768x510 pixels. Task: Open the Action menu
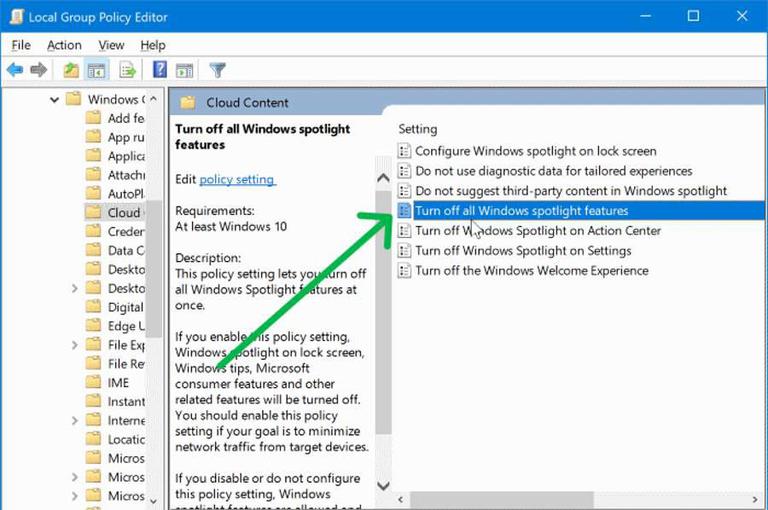[64, 45]
